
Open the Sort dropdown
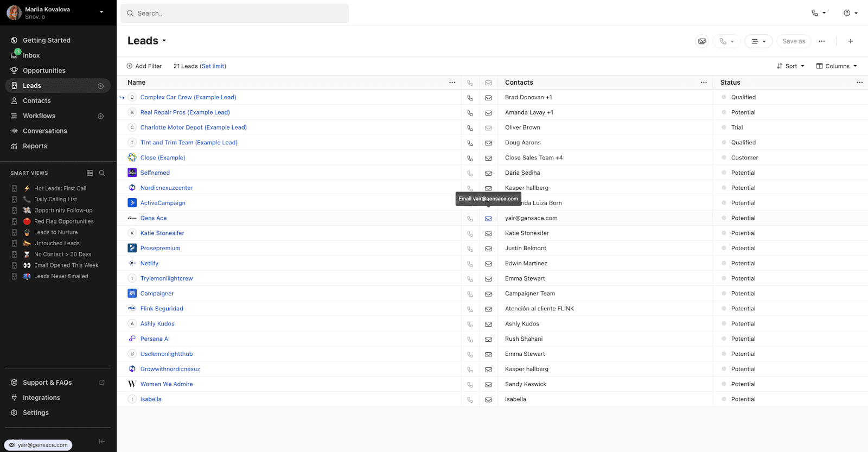point(790,66)
